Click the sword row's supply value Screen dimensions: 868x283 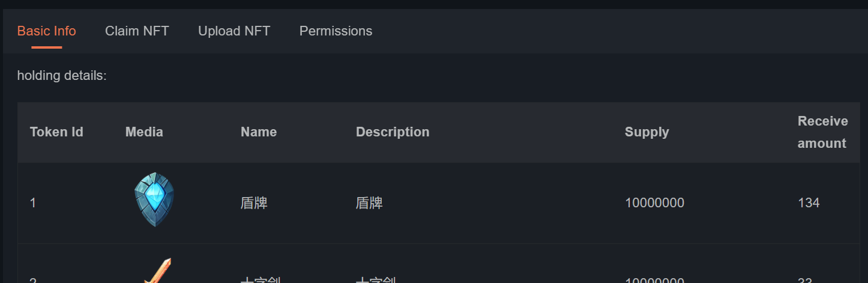point(654,279)
